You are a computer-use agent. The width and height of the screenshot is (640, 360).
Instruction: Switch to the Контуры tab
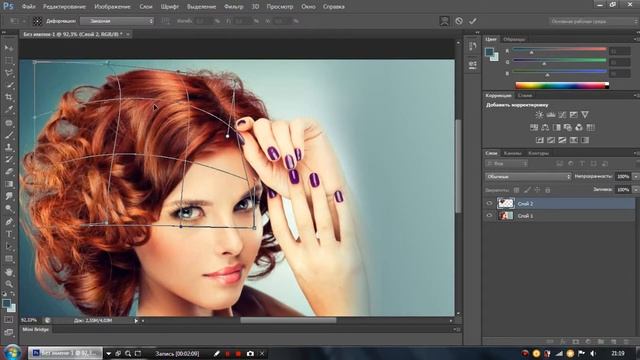pyautogui.click(x=538, y=153)
